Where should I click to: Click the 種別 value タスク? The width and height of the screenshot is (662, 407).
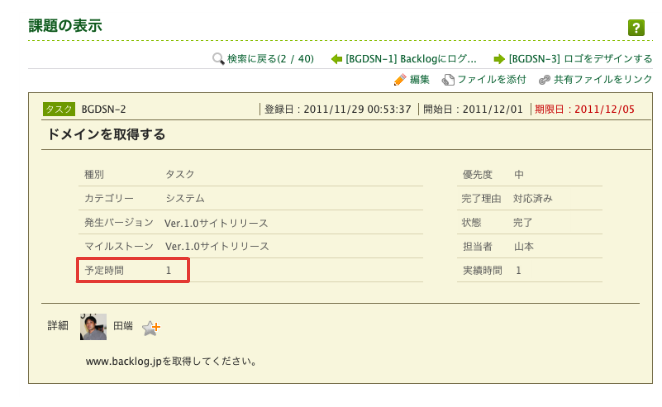pos(180,174)
